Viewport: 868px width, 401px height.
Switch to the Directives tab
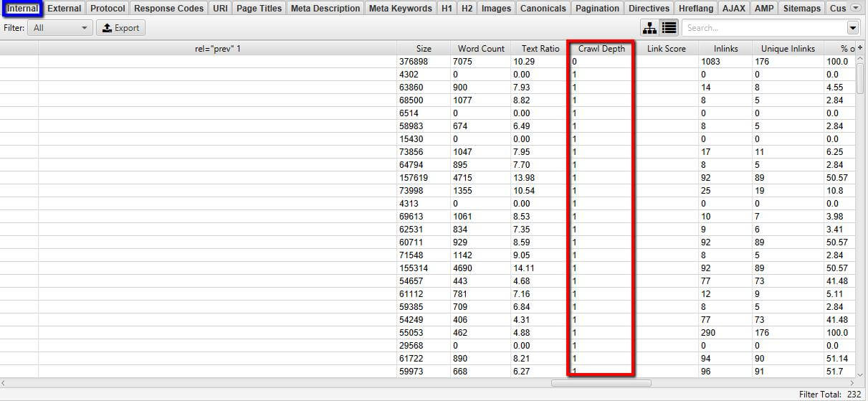point(649,9)
